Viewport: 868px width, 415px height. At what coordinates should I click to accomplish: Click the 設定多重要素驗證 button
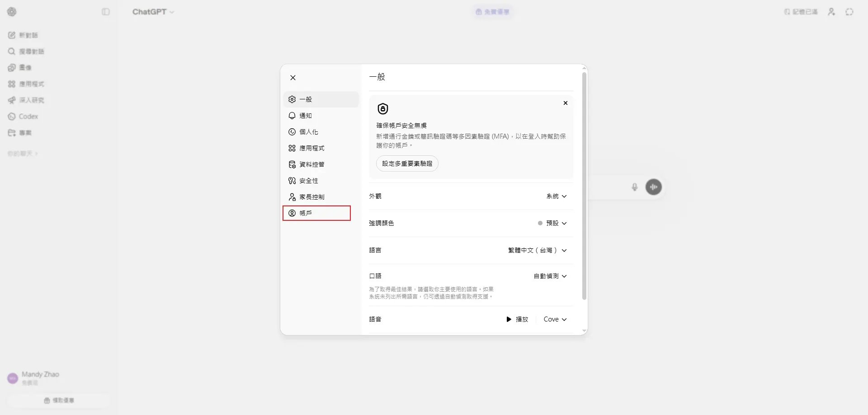point(406,163)
